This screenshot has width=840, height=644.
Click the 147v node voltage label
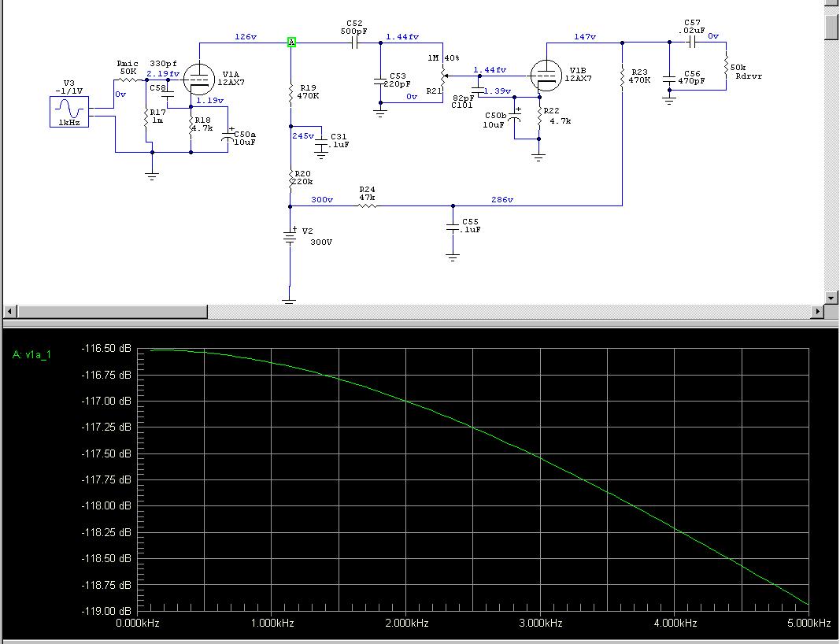[584, 36]
